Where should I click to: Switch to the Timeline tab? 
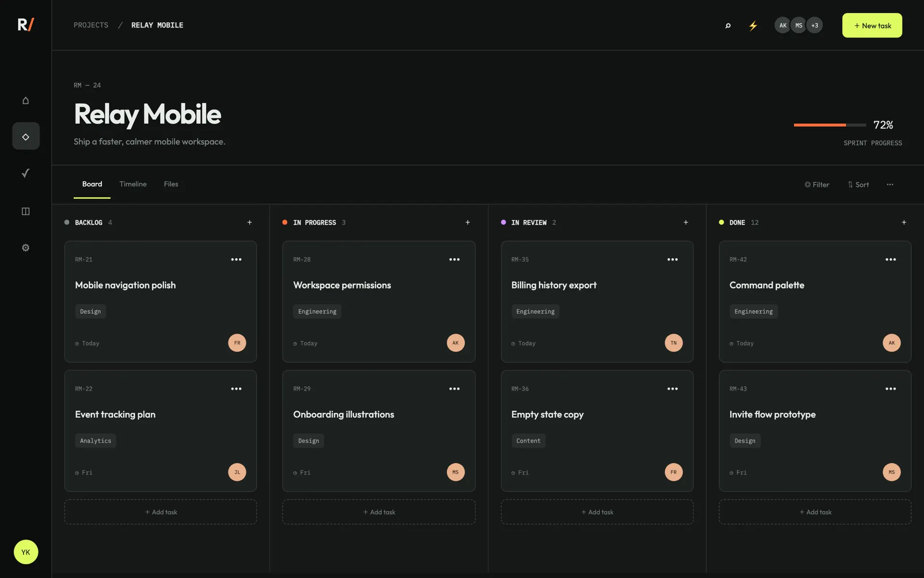pos(133,184)
